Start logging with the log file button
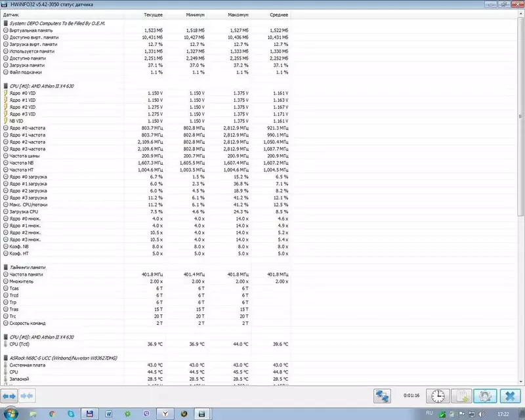 (x=462, y=396)
